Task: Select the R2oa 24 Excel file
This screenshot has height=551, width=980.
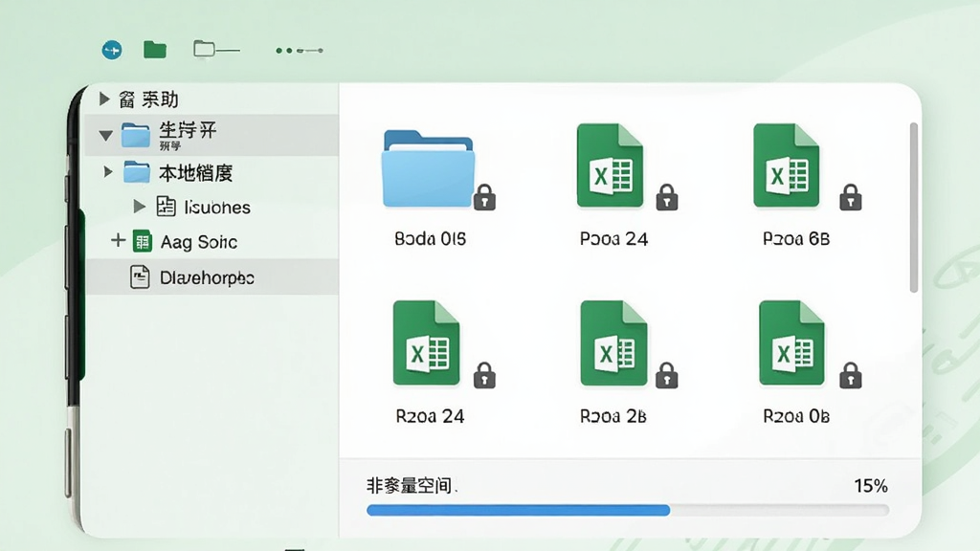Action: (426, 343)
